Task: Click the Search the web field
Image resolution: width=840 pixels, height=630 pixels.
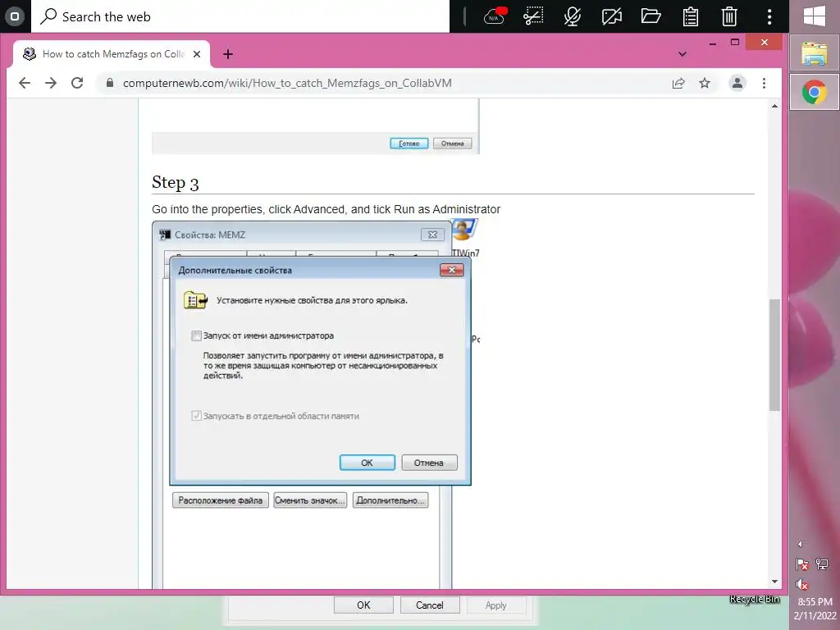Action: point(240,16)
